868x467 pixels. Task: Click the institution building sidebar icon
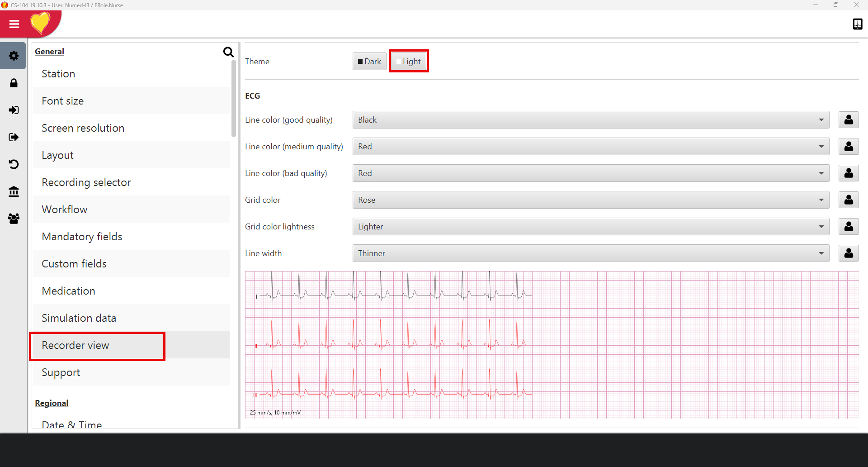14,192
